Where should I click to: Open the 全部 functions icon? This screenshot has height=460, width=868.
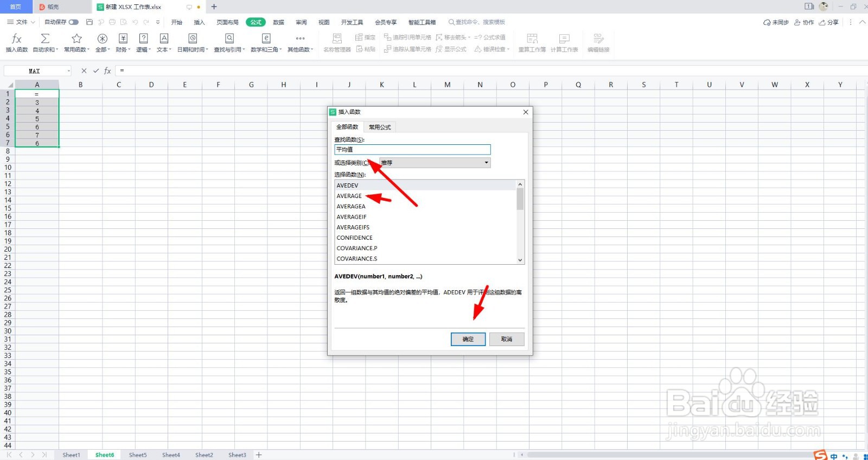click(x=102, y=39)
